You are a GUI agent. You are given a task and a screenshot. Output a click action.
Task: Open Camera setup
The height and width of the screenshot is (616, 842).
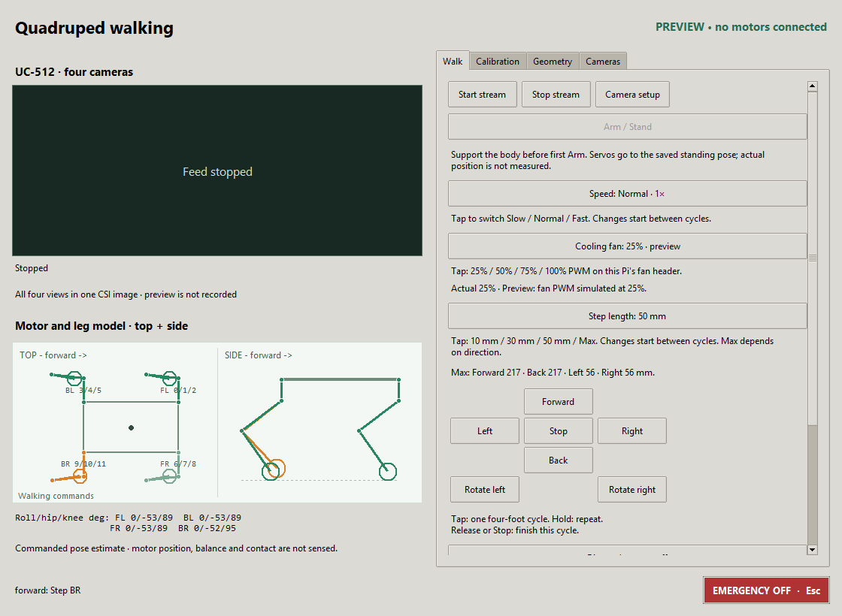coord(632,95)
